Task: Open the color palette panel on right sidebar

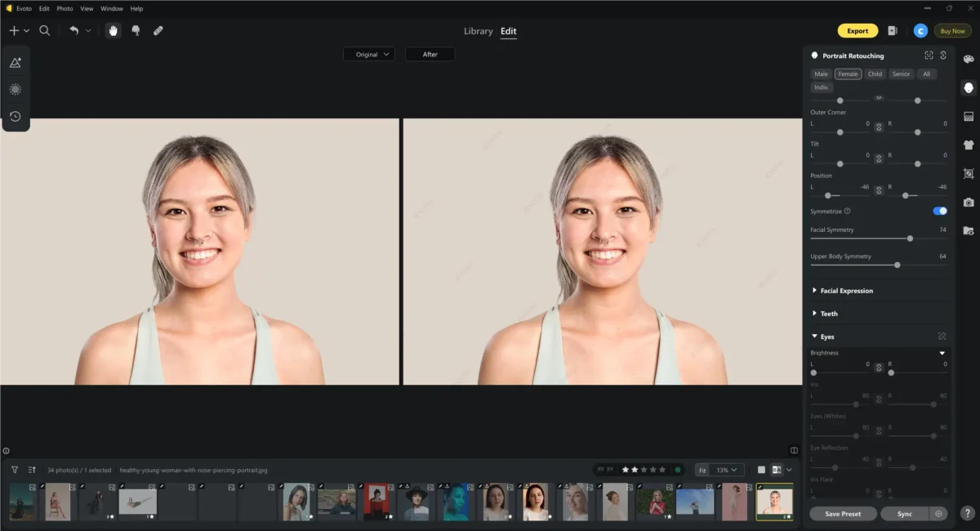Action: (968, 59)
